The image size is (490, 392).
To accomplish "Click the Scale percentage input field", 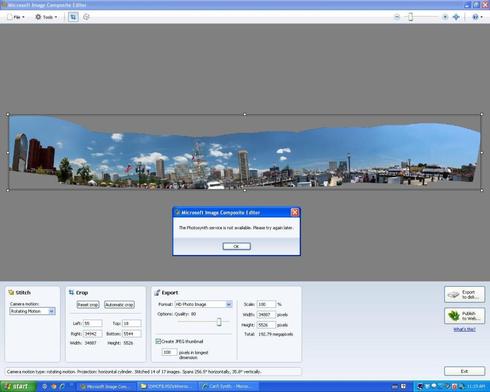I will pos(266,304).
